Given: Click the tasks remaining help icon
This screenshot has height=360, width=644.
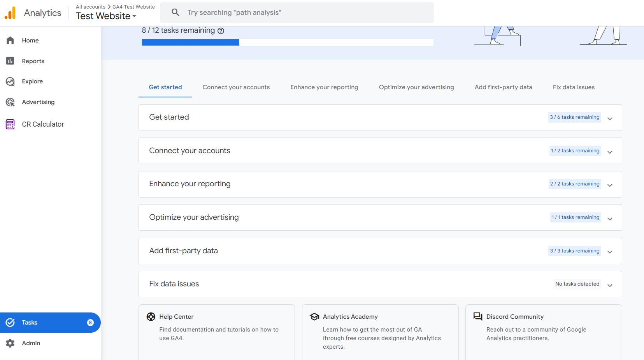Looking at the screenshot, I should (x=221, y=30).
